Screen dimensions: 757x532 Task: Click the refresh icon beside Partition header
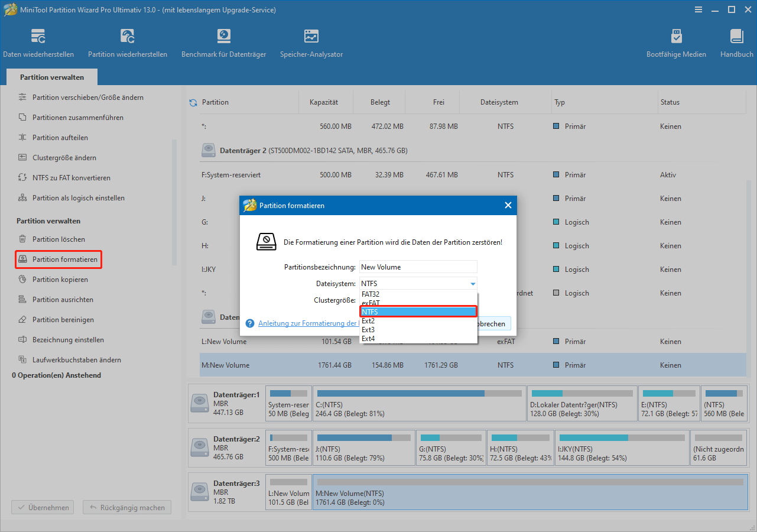point(193,102)
